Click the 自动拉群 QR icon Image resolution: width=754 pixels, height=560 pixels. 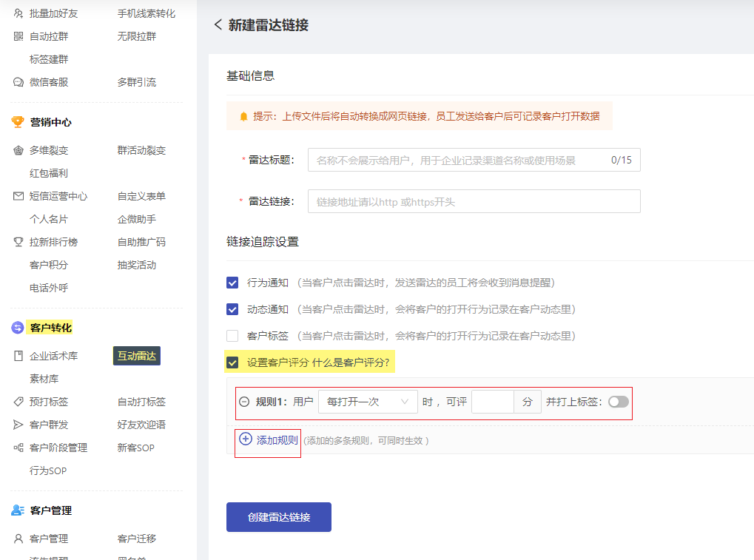coord(18,36)
